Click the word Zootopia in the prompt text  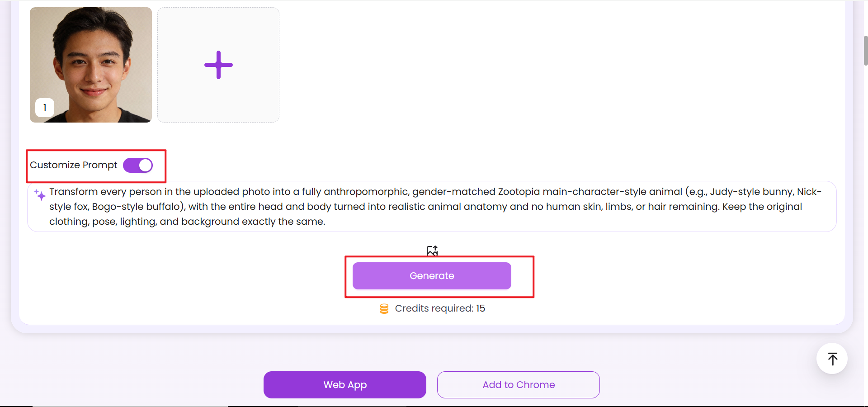[519, 192]
